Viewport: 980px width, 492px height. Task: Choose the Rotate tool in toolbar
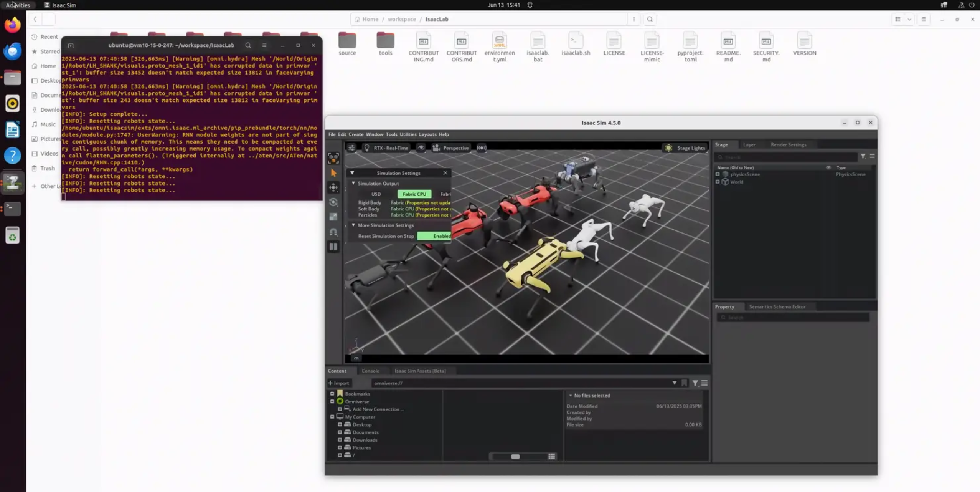point(333,202)
